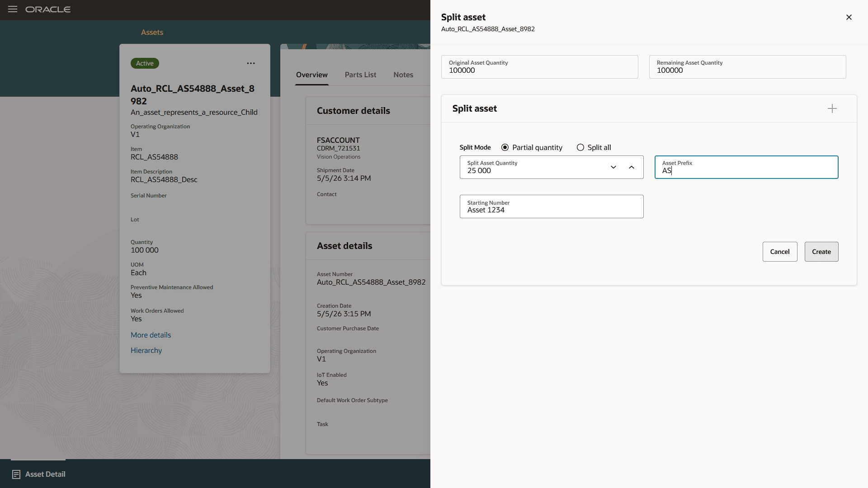This screenshot has height=488, width=868.
Task: Click the Vision Operations text
Action: (339, 157)
